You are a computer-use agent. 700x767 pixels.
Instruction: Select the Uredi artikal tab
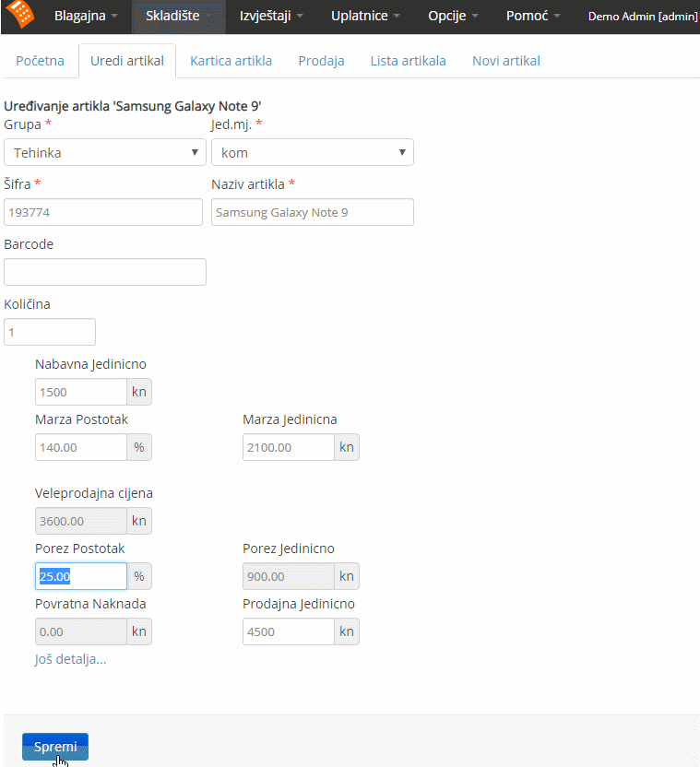[x=127, y=61]
